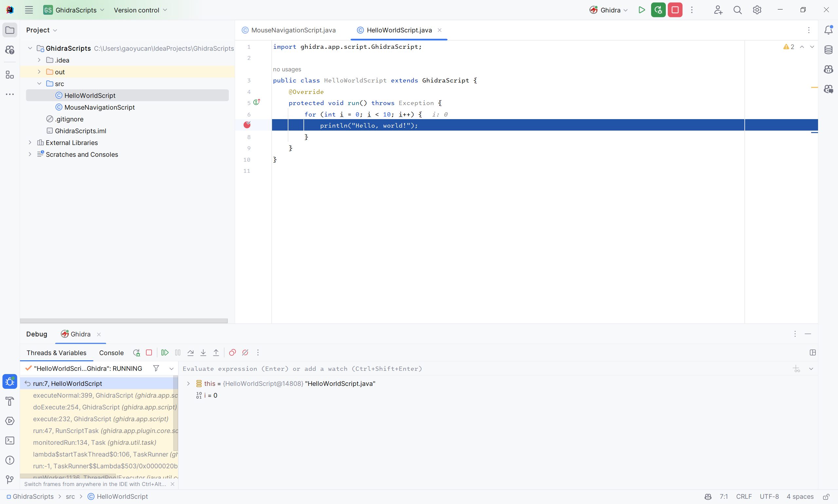Screen dimensions: 838x504
Task: Step into in debugger
Action: click(x=203, y=352)
